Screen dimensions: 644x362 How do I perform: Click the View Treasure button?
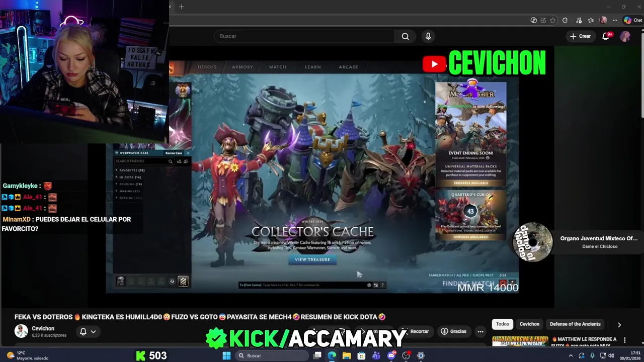pos(312,259)
